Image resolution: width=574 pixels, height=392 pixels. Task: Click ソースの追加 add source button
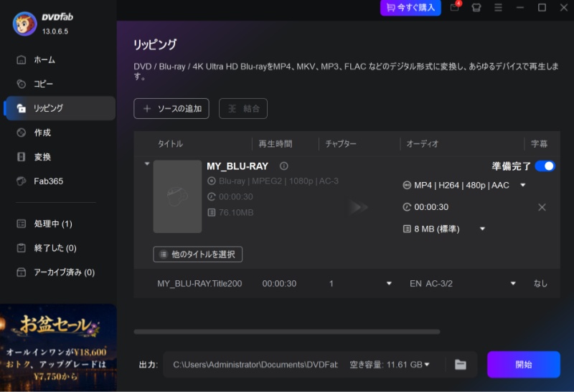pyautogui.click(x=171, y=109)
